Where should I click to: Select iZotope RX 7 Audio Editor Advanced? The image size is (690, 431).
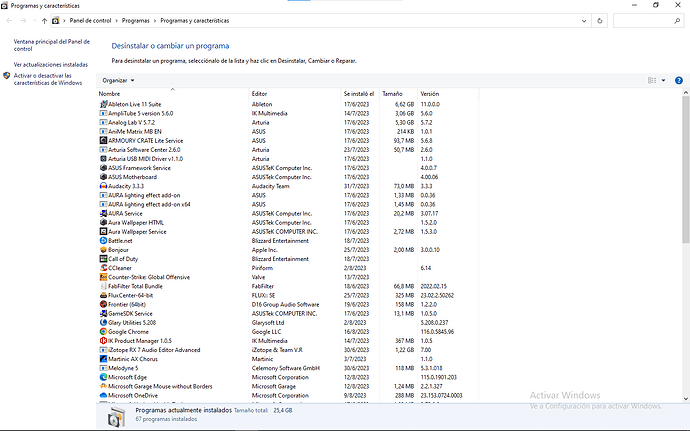[x=287, y=350]
